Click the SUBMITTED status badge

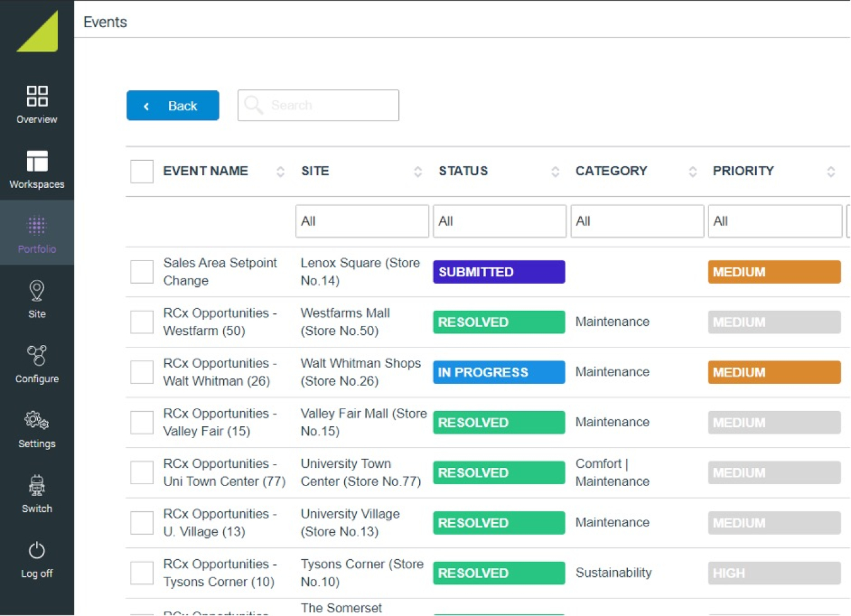coord(499,272)
